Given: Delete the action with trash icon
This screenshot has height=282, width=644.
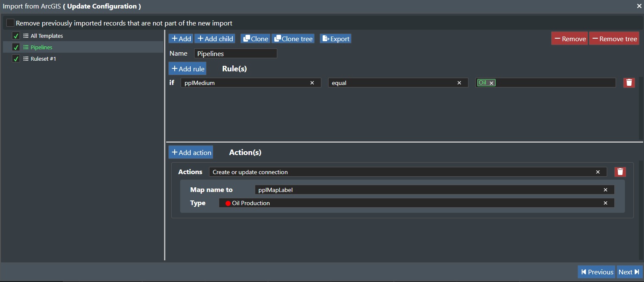Looking at the screenshot, I should (x=620, y=172).
